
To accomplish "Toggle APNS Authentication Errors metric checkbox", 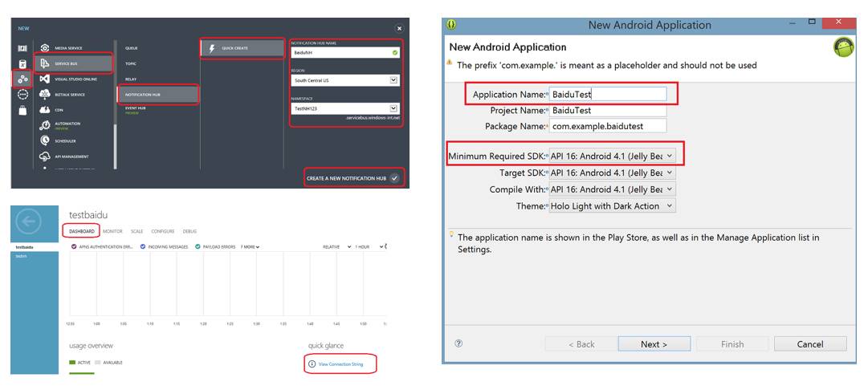I will pyautogui.click(x=74, y=246).
